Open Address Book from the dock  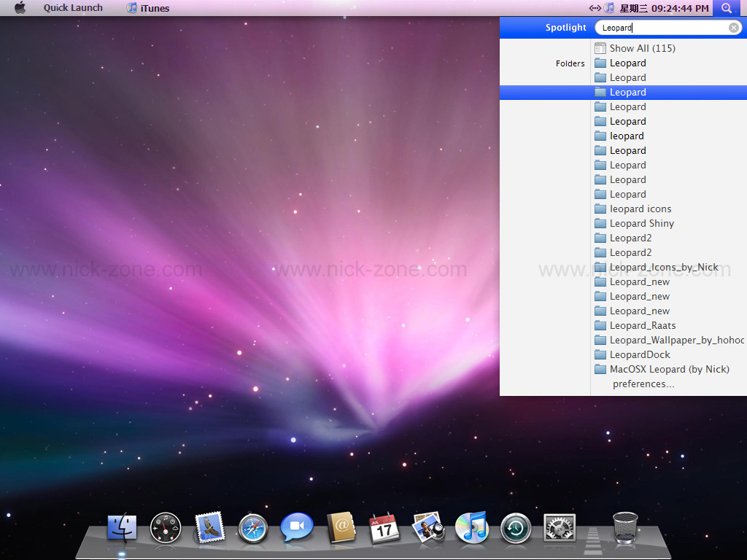(x=341, y=527)
